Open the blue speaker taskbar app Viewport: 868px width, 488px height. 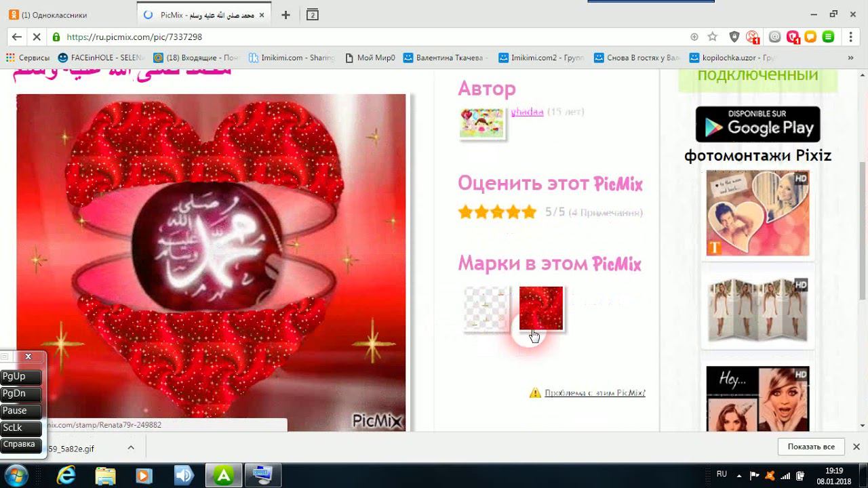point(184,476)
